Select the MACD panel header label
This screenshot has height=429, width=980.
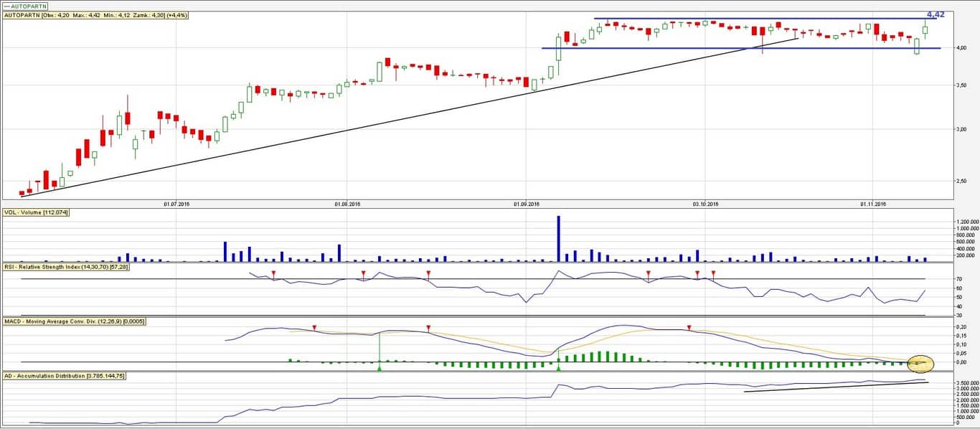[75, 321]
